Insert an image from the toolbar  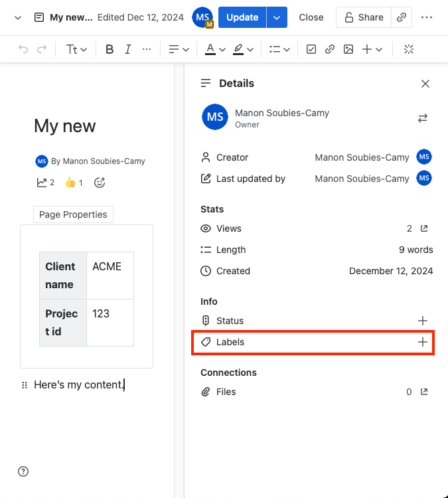348,49
